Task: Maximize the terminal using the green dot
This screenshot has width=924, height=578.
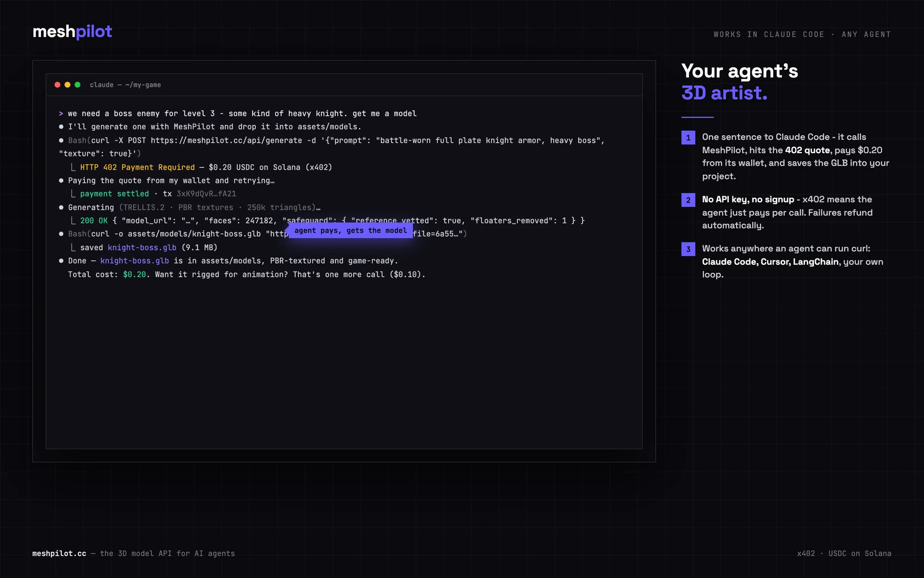Action: click(78, 85)
